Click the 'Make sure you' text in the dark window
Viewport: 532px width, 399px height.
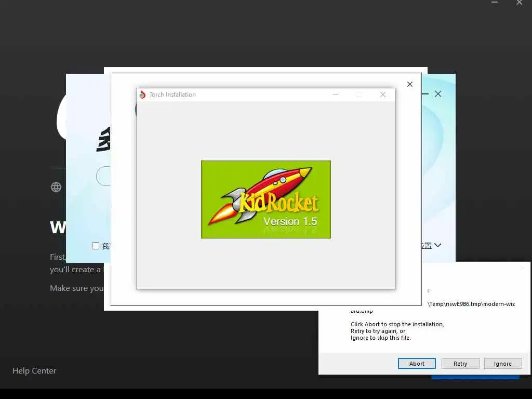pos(77,288)
